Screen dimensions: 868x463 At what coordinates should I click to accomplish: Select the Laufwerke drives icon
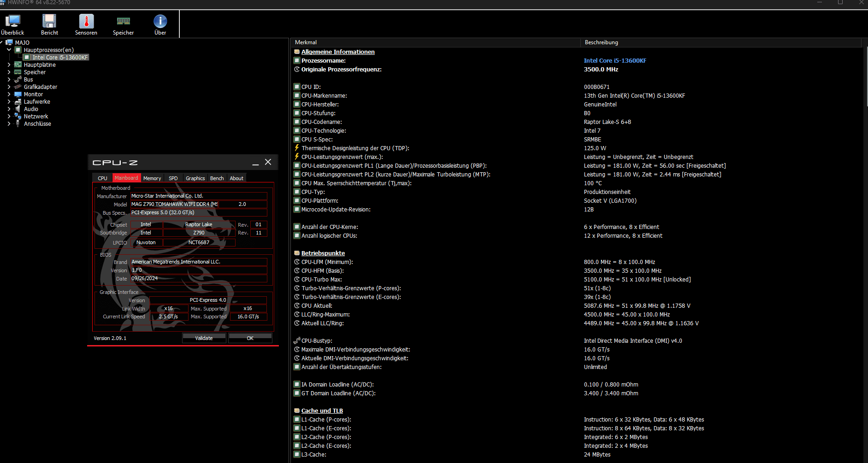(x=18, y=101)
